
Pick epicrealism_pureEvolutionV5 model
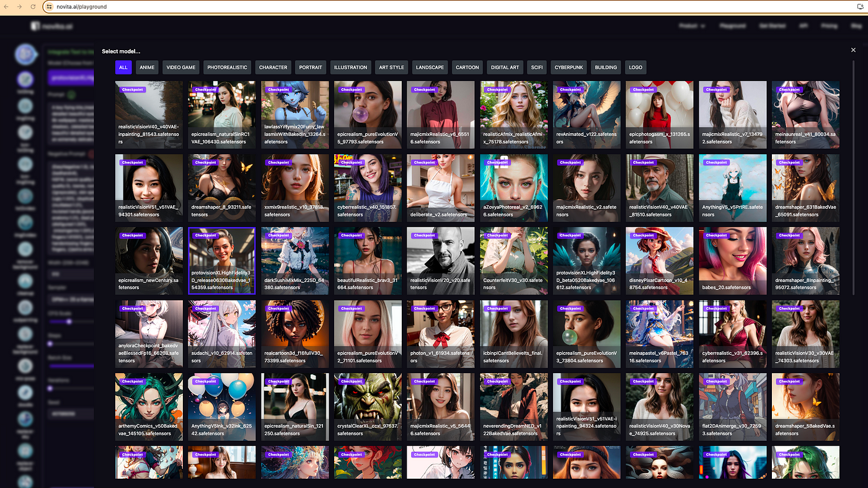coord(368,115)
